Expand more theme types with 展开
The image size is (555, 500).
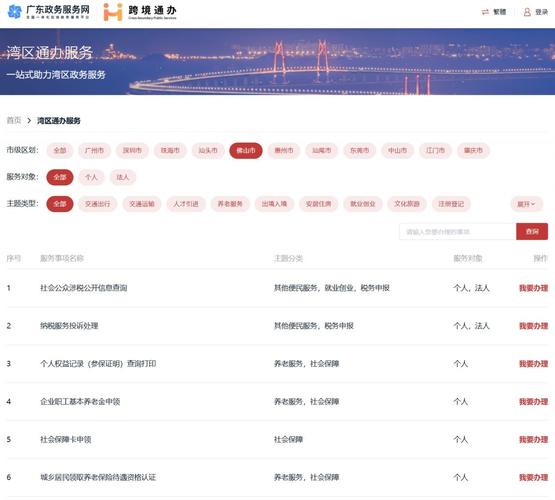pos(526,204)
